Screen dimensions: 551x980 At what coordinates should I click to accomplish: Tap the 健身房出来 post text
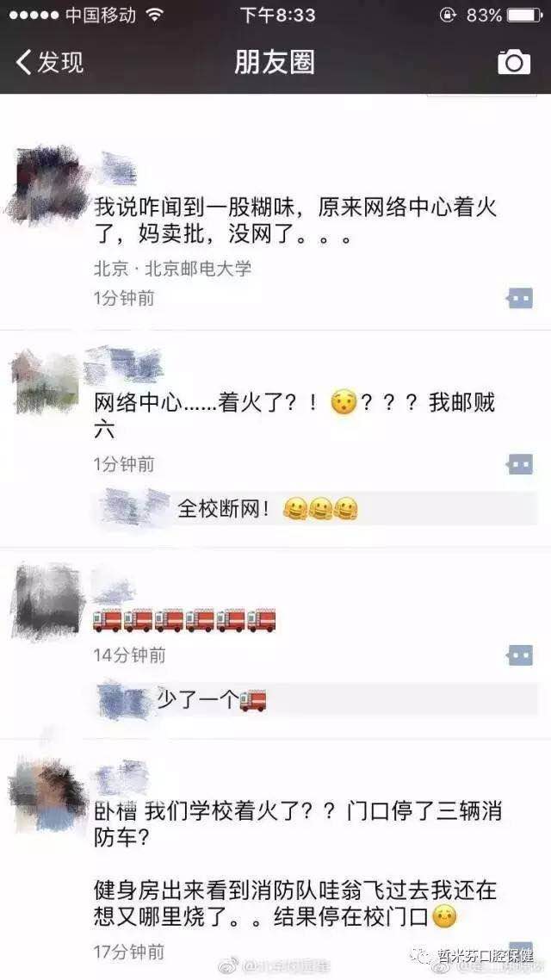(295, 902)
